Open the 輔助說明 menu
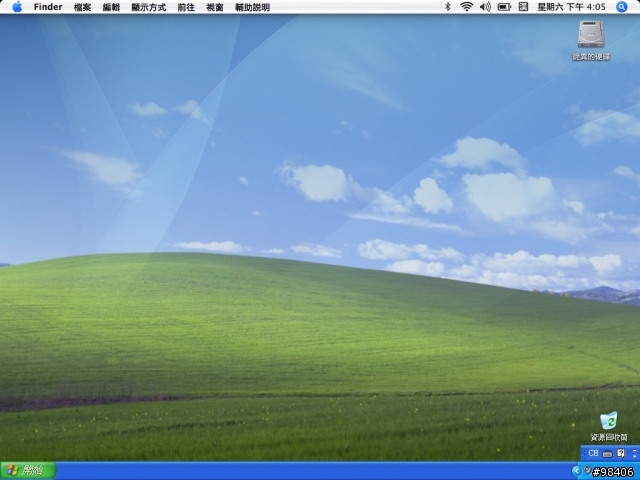Image resolution: width=640 pixels, height=480 pixels. coord(252,7)
